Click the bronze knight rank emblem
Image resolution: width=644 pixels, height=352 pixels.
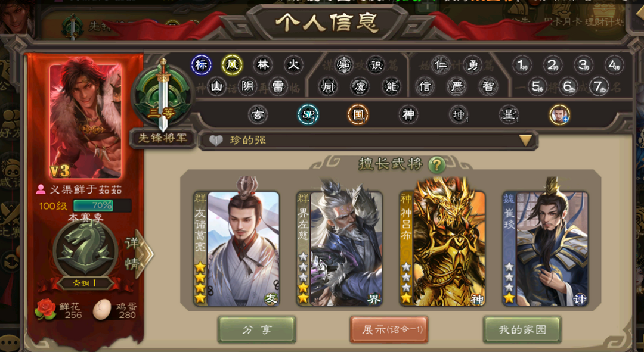pos(85,248)
